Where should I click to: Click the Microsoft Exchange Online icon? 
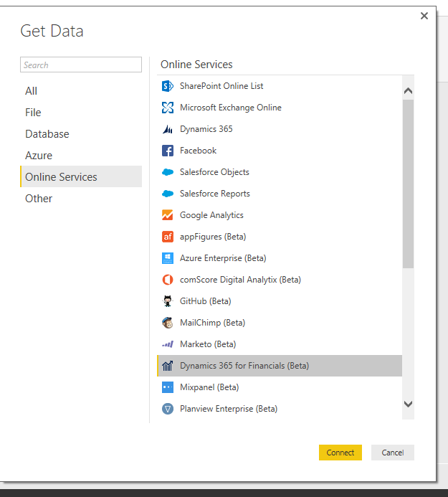(168, 108)
